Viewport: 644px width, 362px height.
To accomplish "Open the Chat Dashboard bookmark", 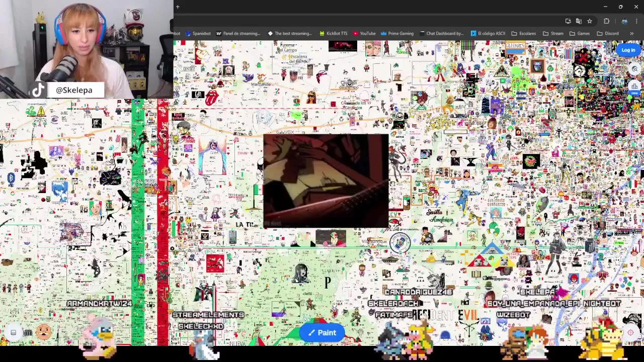I will click(442, 34).
